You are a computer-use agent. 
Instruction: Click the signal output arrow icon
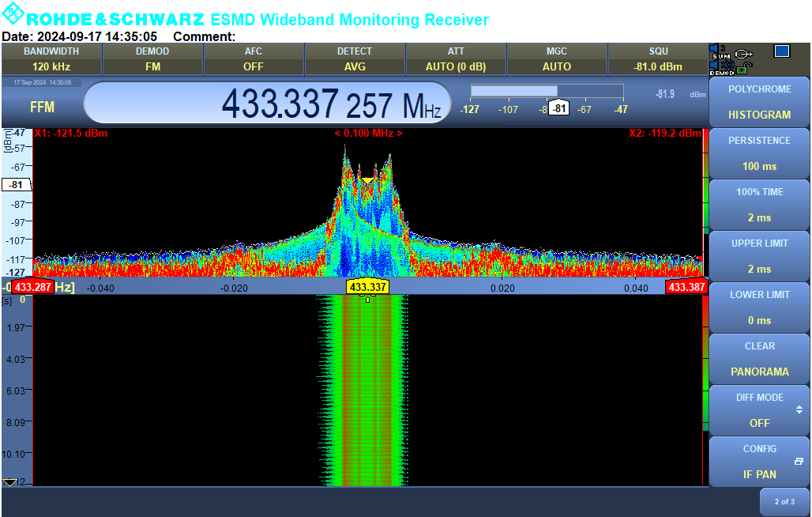coord(743,54)
